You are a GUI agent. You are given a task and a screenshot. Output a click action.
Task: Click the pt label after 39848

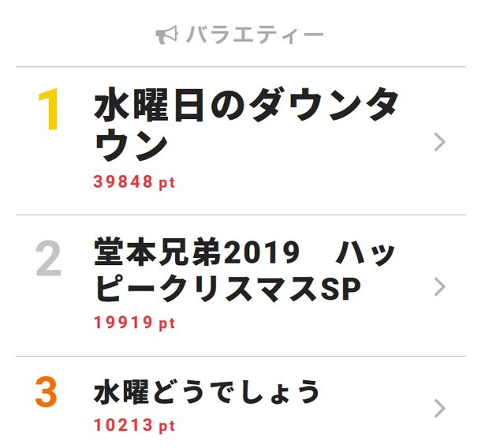[x=166, y=183]
